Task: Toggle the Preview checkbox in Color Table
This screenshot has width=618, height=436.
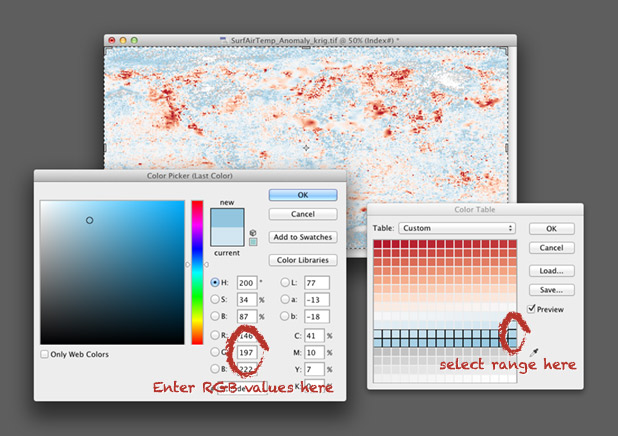Action: tap(532, 309)
